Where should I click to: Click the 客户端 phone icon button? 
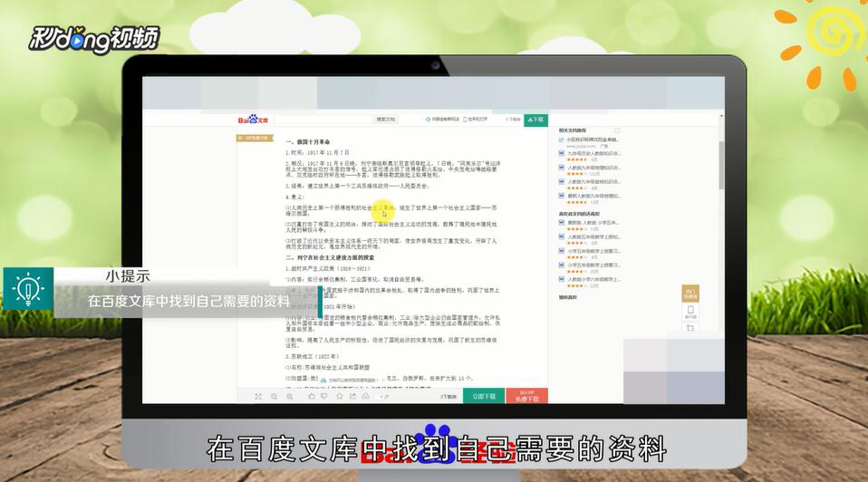point(690,312)
